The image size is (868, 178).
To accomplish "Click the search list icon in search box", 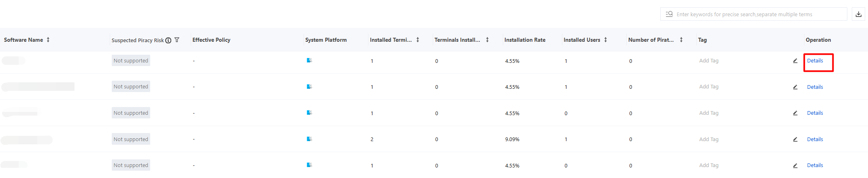I will pyautogui.click(x=669, y=14).
